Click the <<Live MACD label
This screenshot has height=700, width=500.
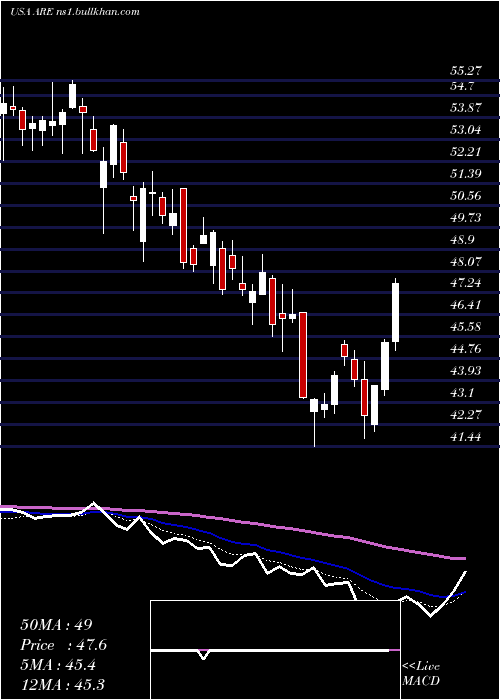(421, 674)
